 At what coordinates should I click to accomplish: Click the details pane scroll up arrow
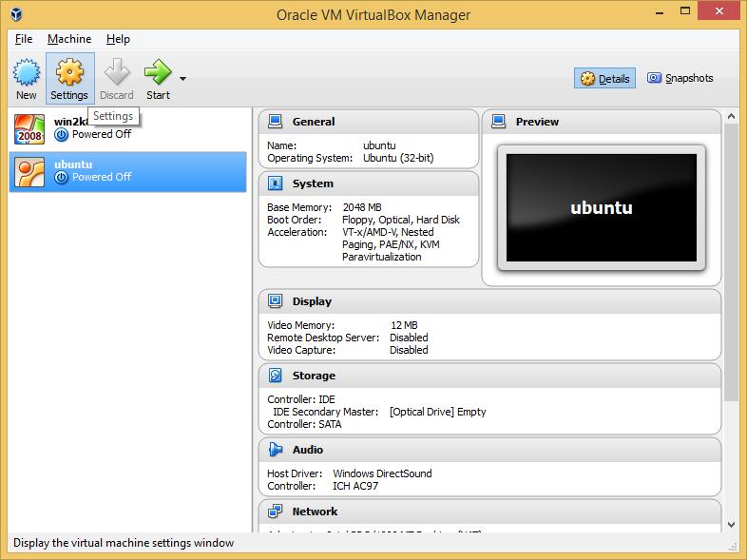731,116
